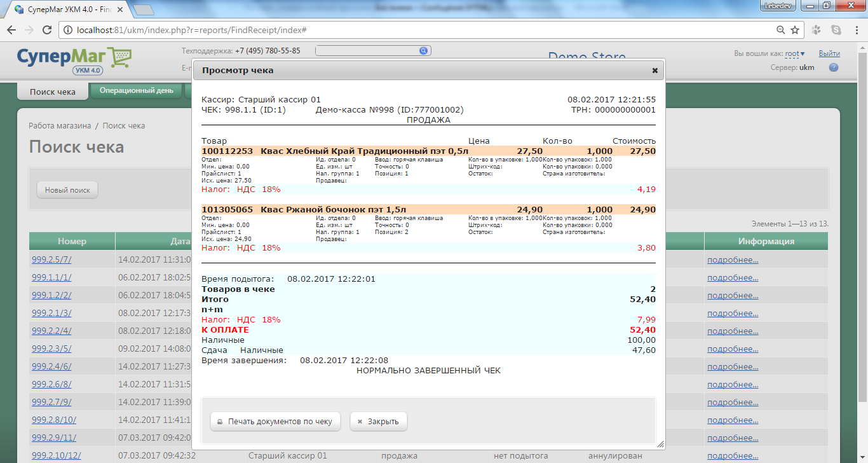Click the site info icon beside localhost URL
868x463 pixels.
pyautogui.click(x=67, y=30)
